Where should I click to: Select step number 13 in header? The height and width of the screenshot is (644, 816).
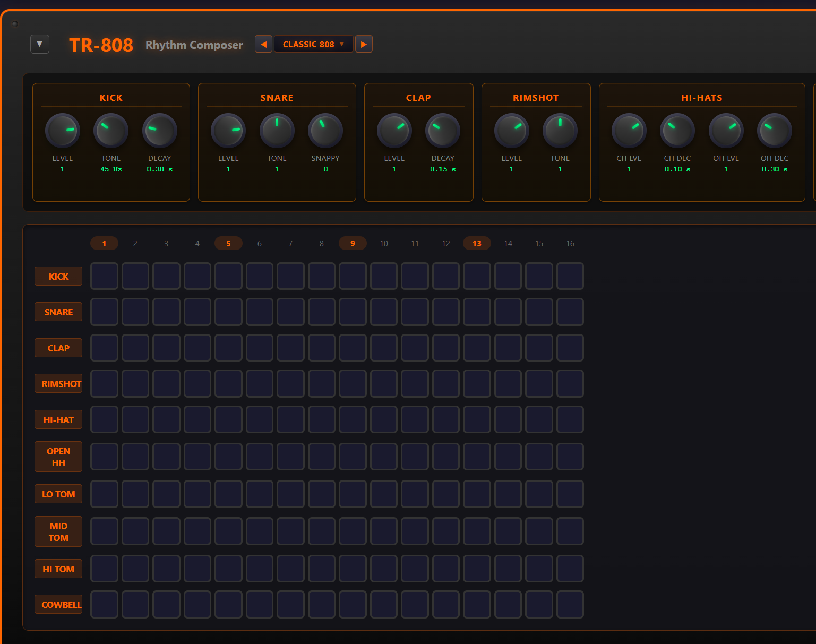click(x=477, y=243)
